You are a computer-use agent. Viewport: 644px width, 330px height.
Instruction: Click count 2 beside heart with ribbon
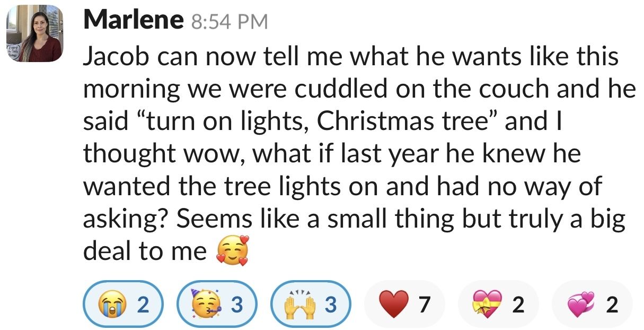tap(518, 305)
